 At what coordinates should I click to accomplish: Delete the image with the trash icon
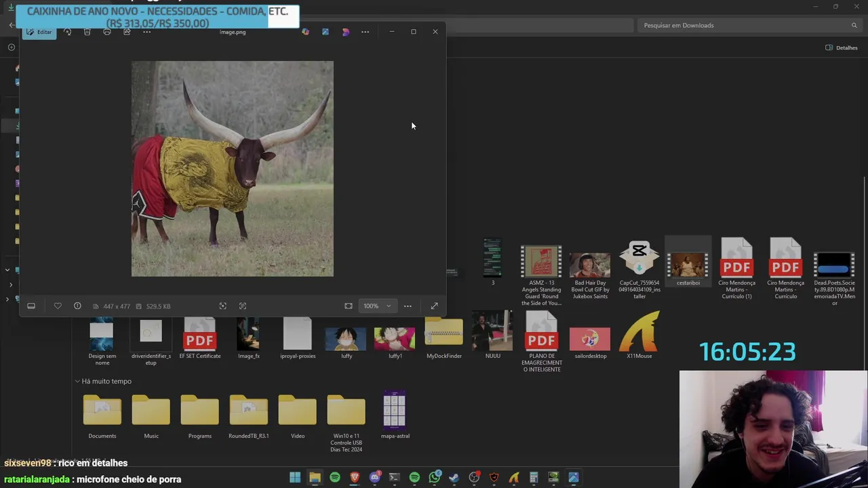click(x=87, y=32)
